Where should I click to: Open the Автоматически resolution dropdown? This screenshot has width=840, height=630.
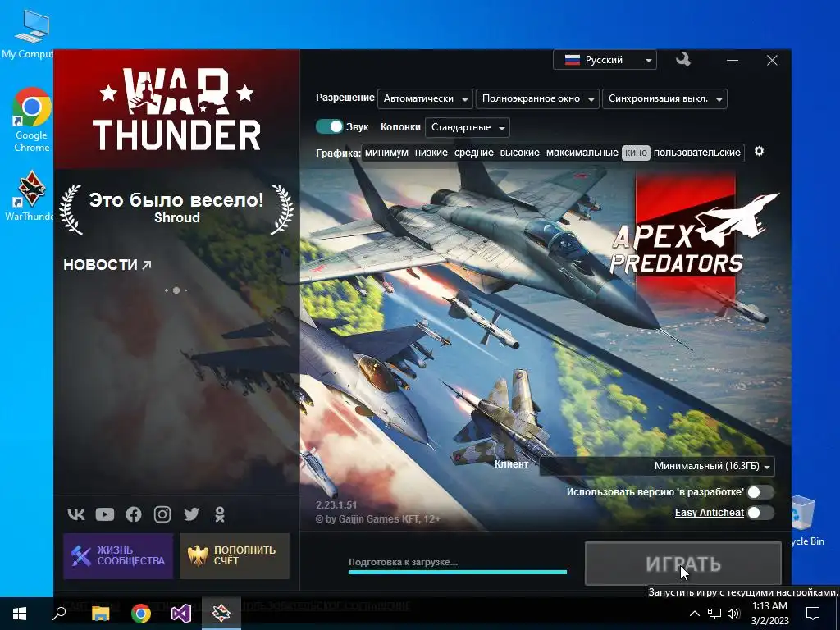point(425,98)
